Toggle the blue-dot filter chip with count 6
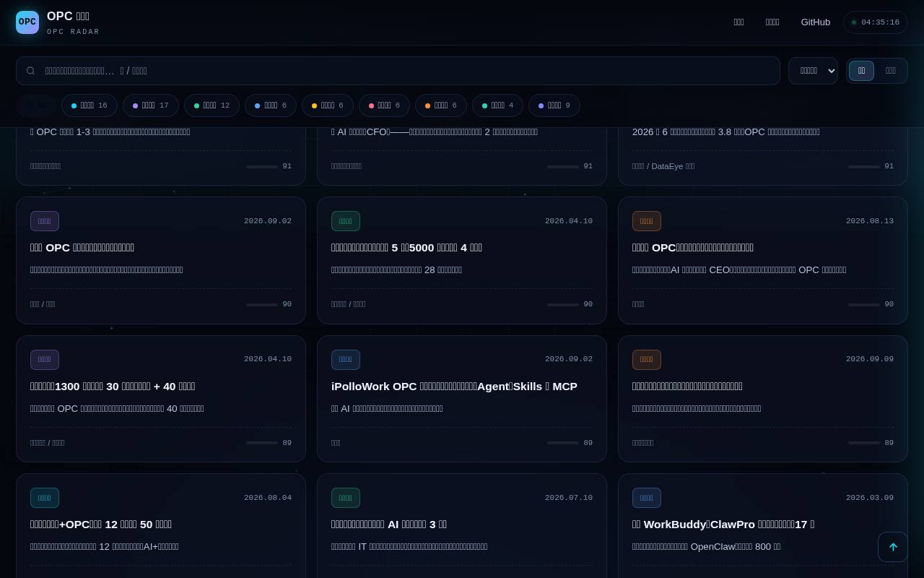This screenshot has width=924, height=578. 271,105
